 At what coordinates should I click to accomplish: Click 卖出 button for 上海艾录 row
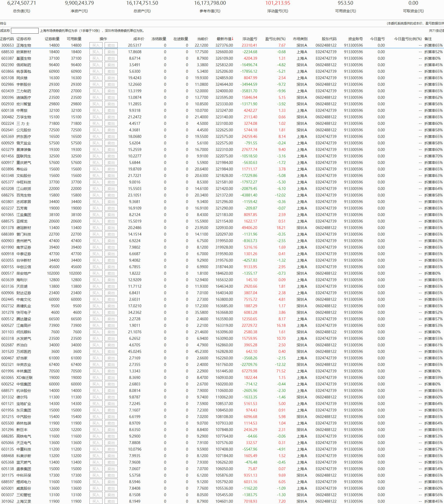(x=111, y=501)
